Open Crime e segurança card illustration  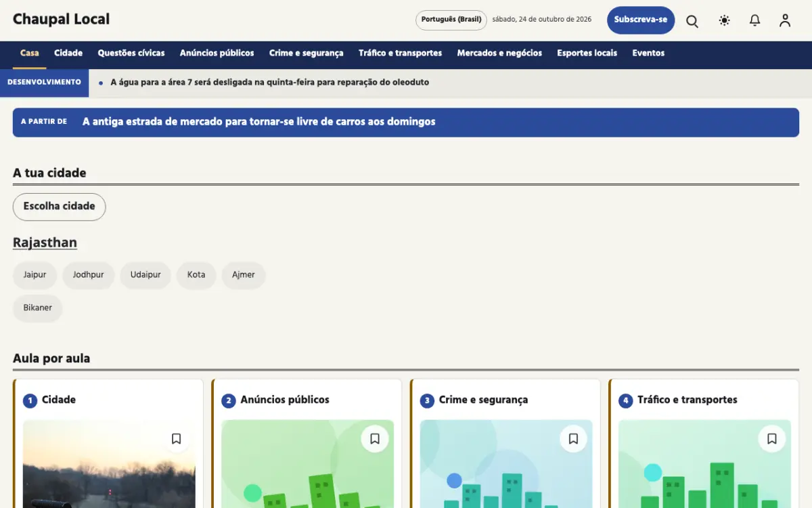click(506, 464)
